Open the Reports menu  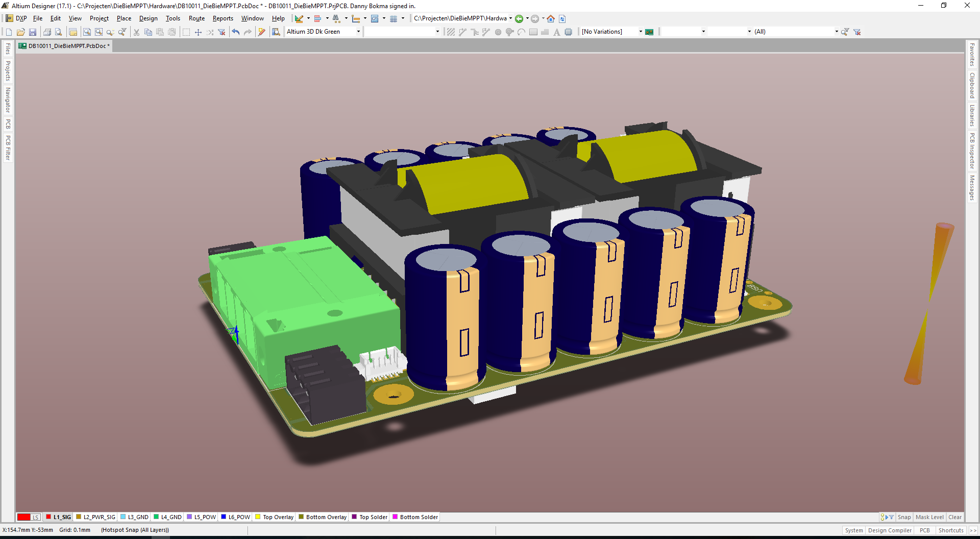pyautogui.click(x=223, y=18)
